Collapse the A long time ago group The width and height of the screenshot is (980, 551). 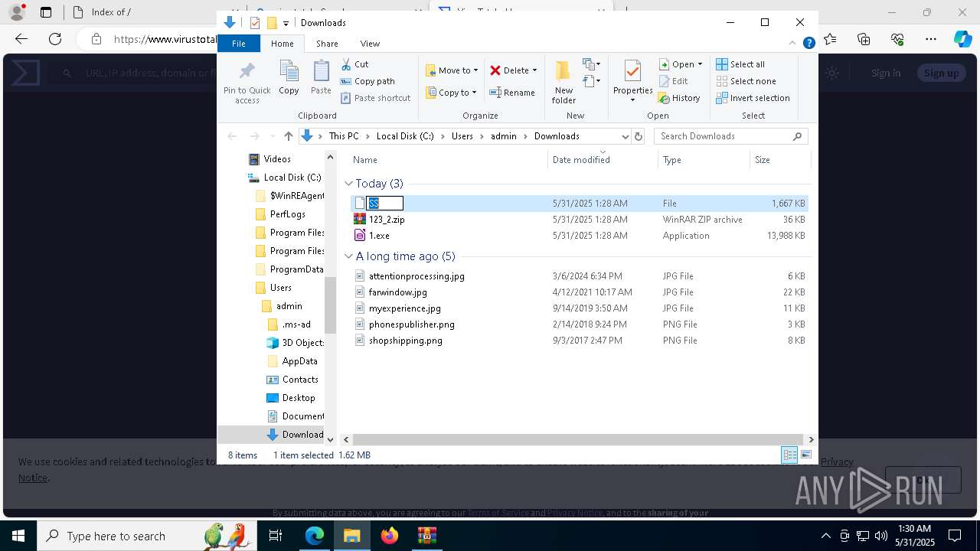point(348,256)
